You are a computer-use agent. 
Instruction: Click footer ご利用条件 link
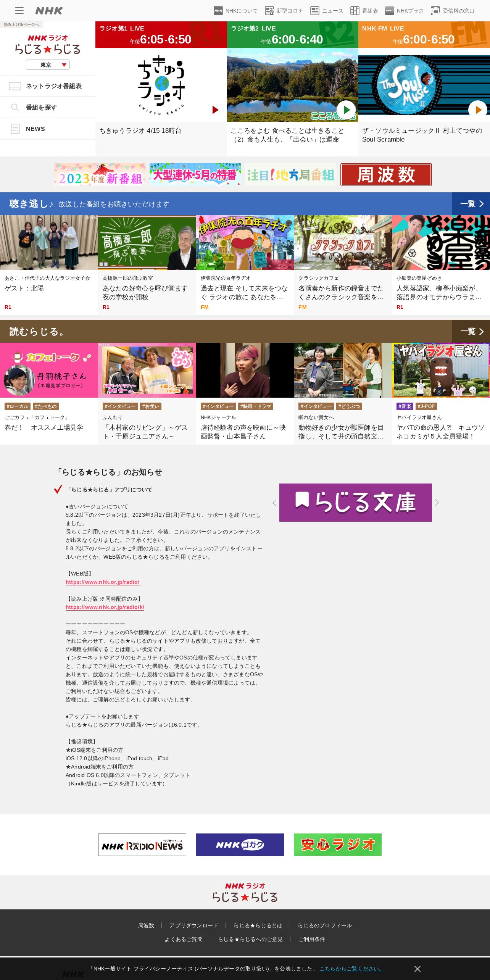[x=312, y=939]
